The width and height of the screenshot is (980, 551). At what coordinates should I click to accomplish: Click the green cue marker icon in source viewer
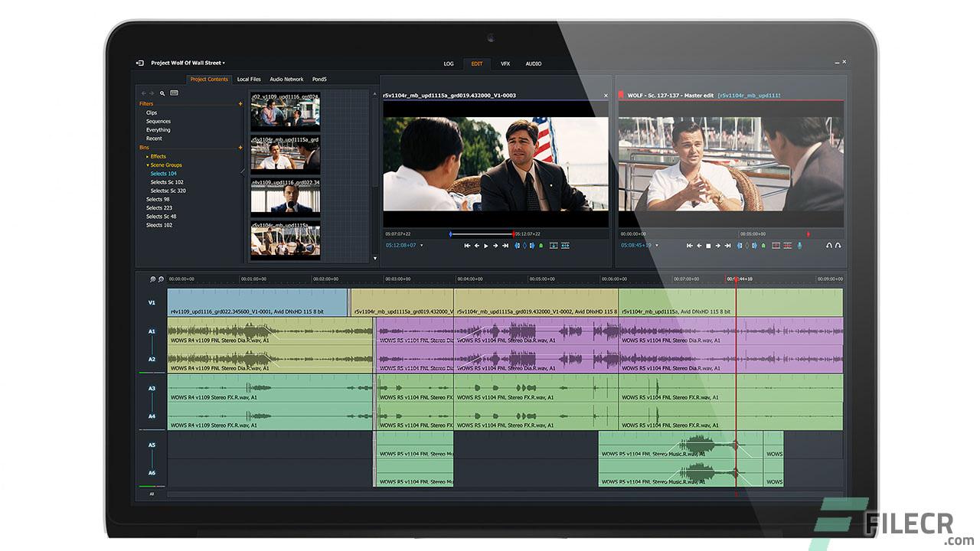click(x=541, y=246)
